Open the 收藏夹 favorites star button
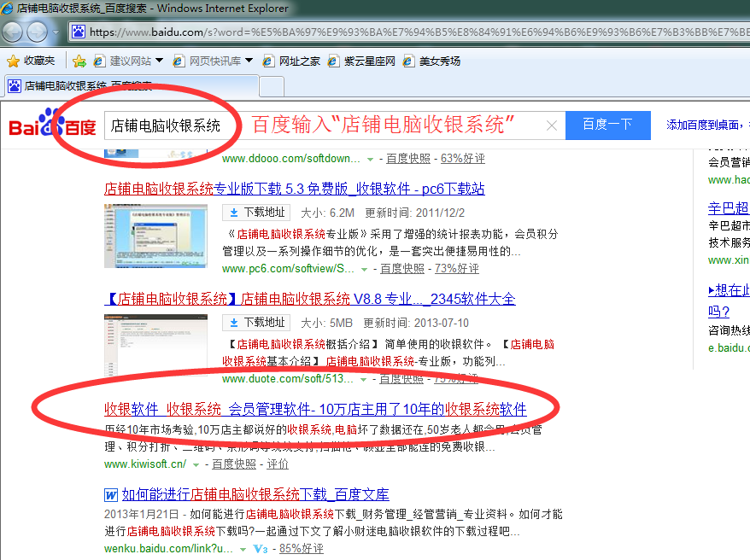750x560 pixels. (31, 61)
